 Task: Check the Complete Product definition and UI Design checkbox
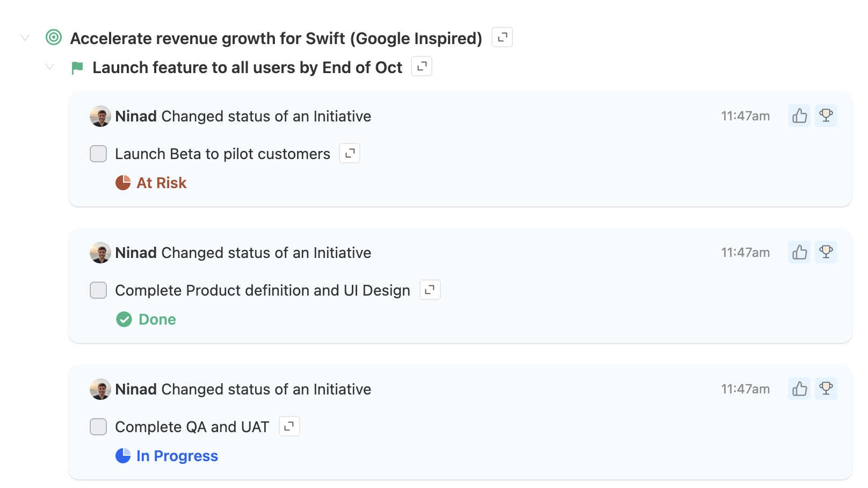[x=98, y=290]
